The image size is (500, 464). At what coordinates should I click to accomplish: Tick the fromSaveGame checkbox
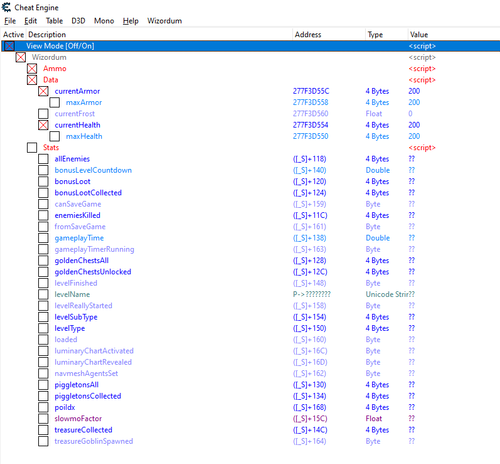tap(43, 227)
